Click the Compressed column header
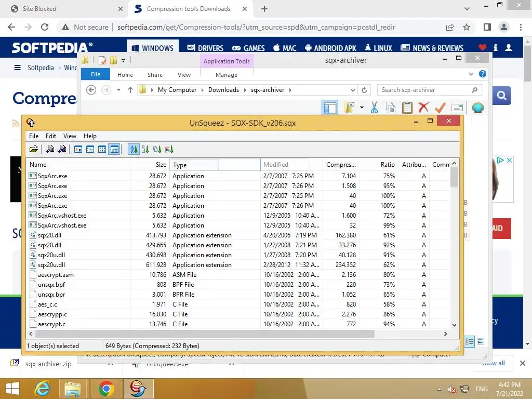532x399 pixels. click(341, 165)
